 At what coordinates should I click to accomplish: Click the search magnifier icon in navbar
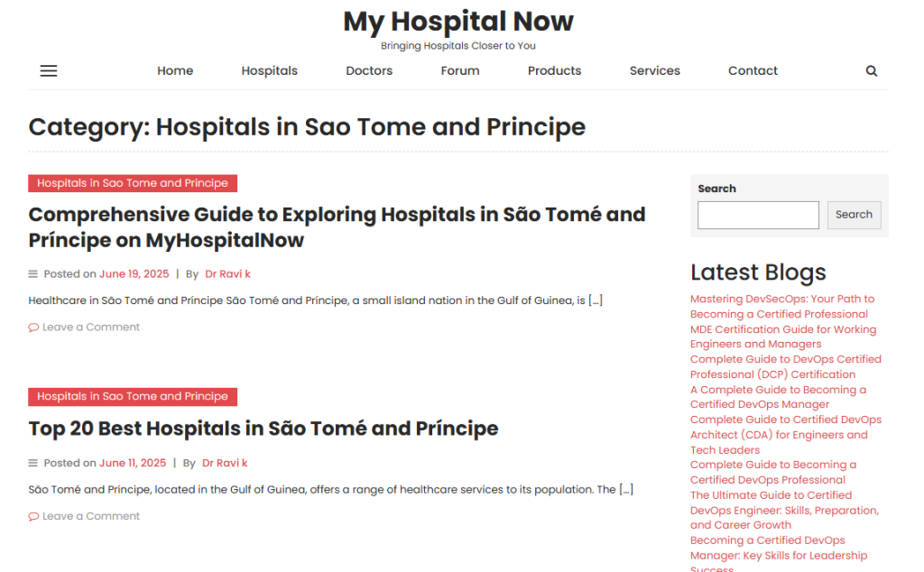(x=871, y=71)
